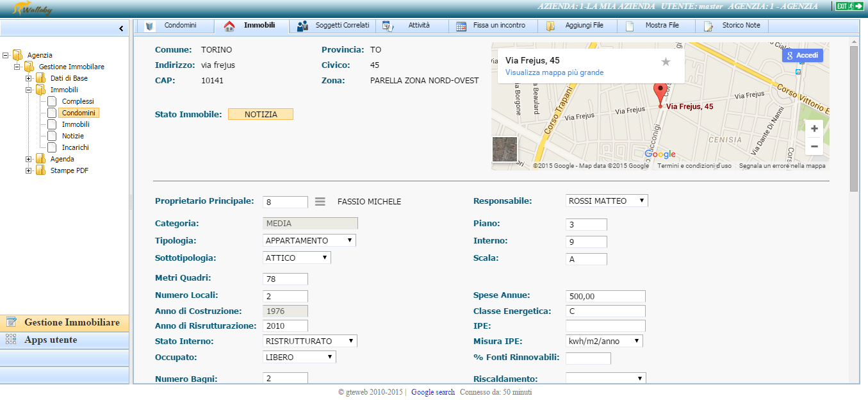Select Condomini in the sidebar tree
This screenshot has height=412, width=868.
pyautogui.click(x=79, y=113)
